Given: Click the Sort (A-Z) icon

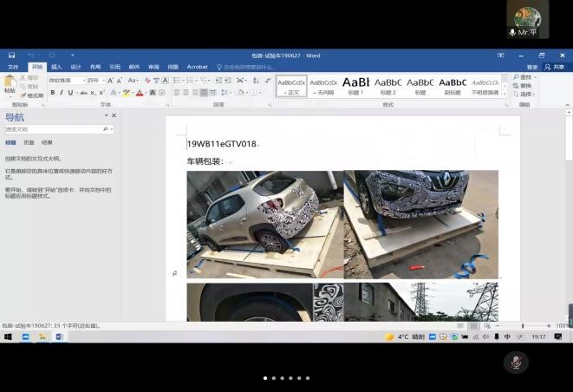Looking at the screenshot, I should pos(256,80).
